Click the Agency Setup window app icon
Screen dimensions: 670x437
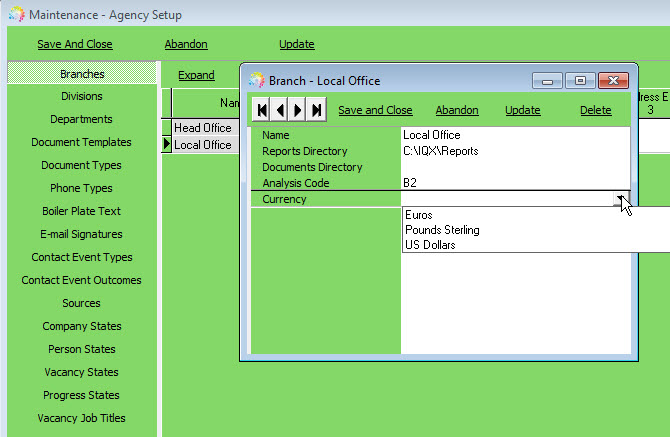pyautogui.click(x=17, y=15)
